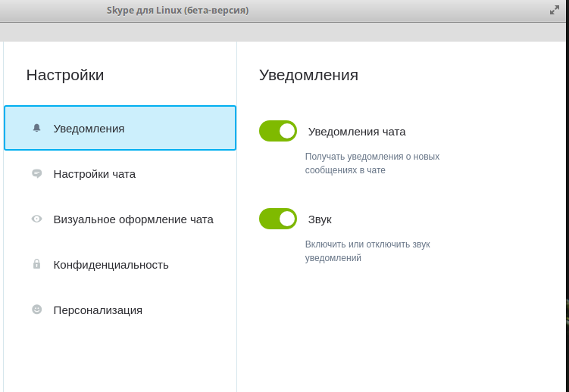The width and height of the screenshot is (569, 392).
Task: Disable the Звук notification sound switch
Action: click(278, 219)
